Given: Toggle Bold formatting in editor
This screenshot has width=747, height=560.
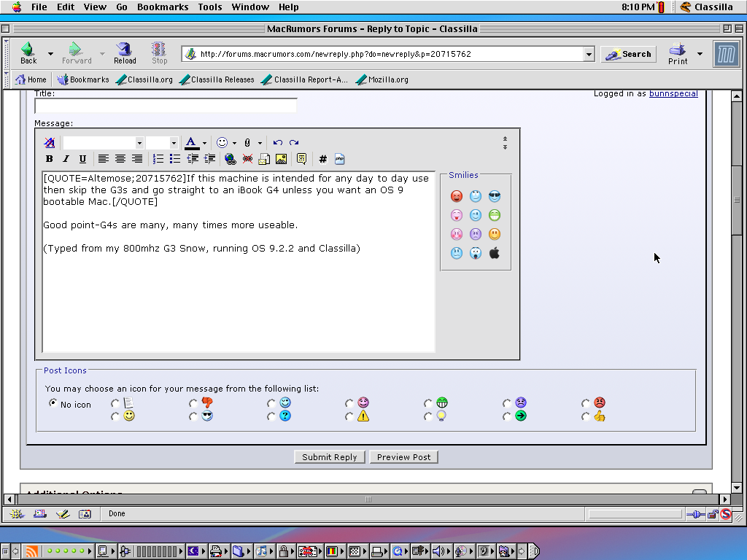Looking at the screenshot, I should point(49,159).
